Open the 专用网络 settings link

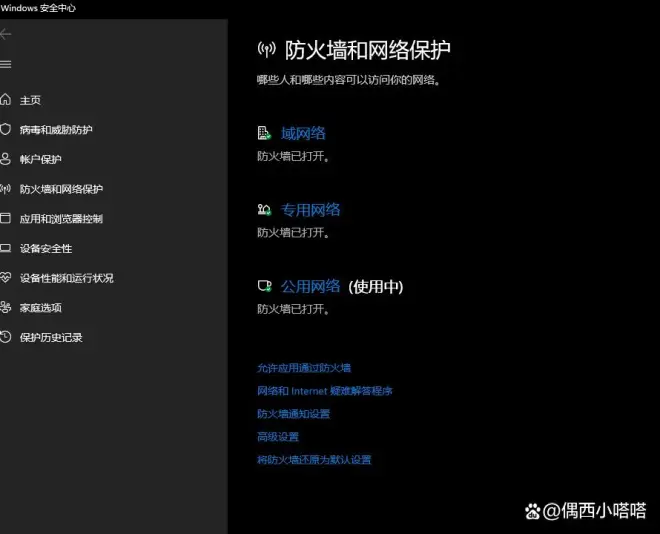click(x=310, y=210)
